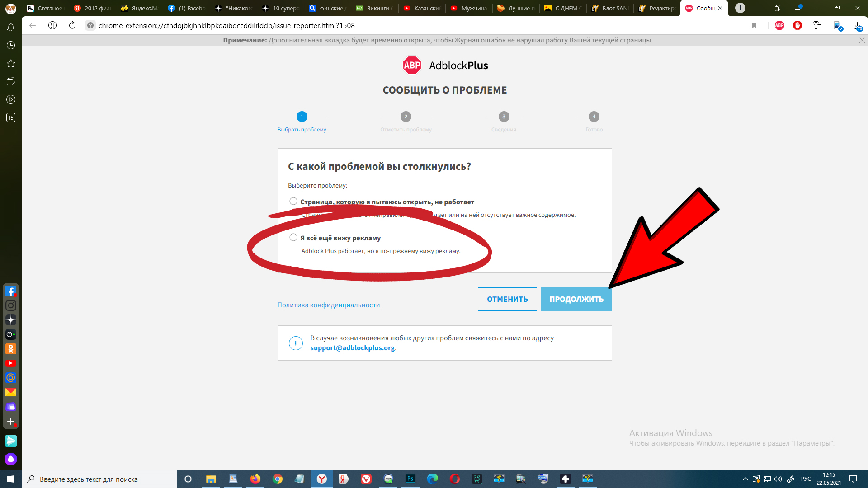Click the ОТМЕНИТЬ button

tap(507, 299)
